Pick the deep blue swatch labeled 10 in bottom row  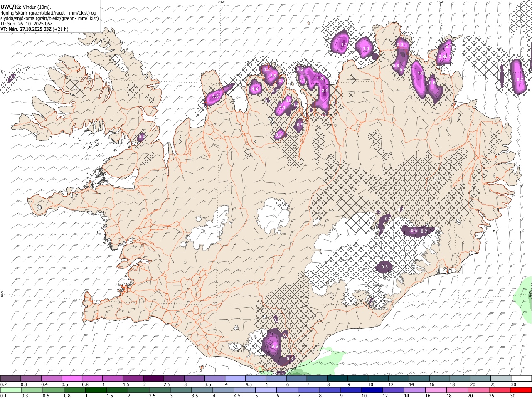tap(372, 390)
